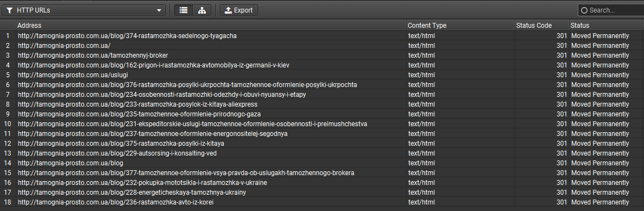Click the filter funnel icon

click(10, 10)
